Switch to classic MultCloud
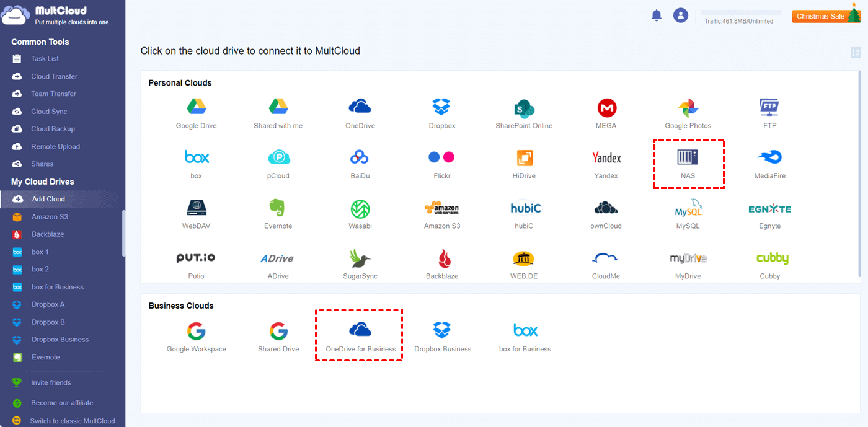This screenshot has width=868, height=427. coord(73,421)
